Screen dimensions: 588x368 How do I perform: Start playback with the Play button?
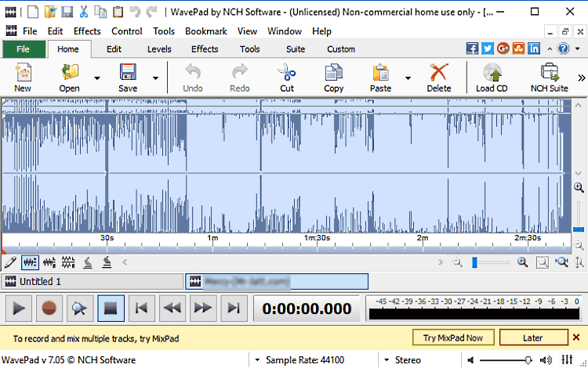click(19, 308)
